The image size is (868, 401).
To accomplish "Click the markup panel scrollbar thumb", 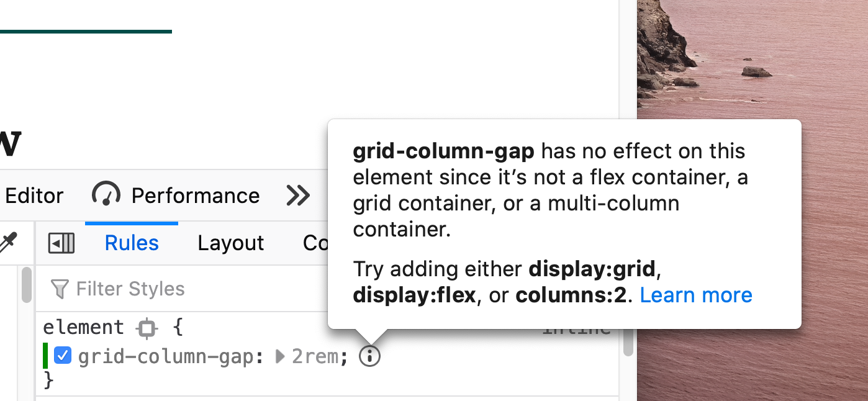I will [27, 286].
